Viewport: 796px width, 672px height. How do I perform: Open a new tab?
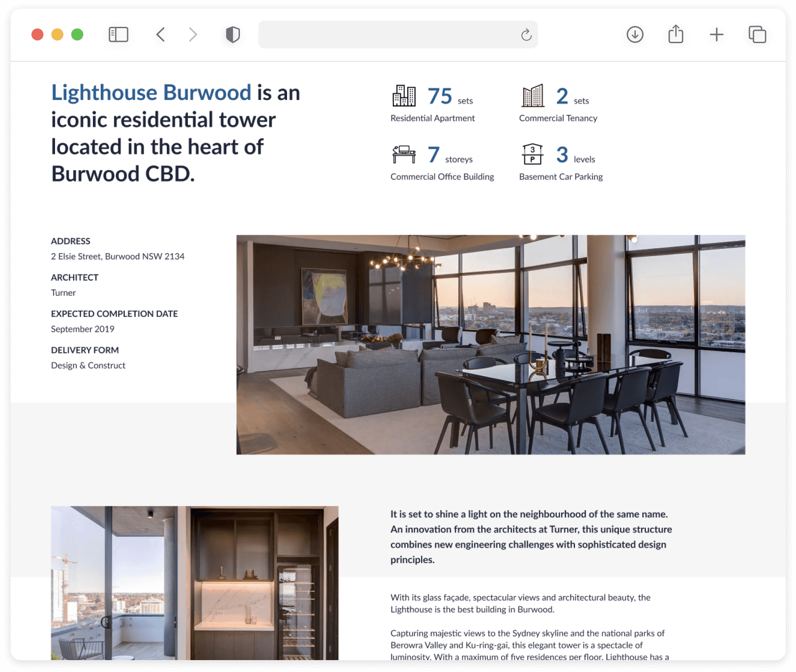[x=717, y=34]
